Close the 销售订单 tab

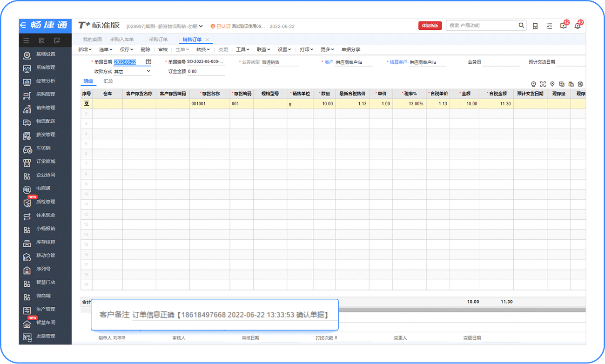pos(207,40)
